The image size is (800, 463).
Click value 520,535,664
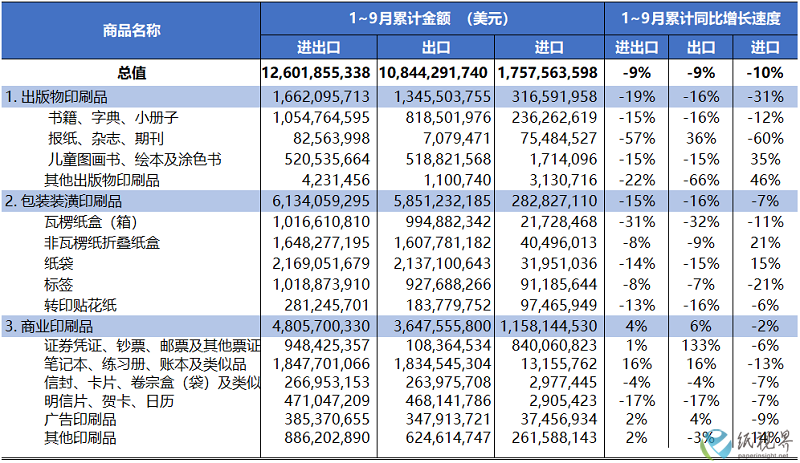coord(327,160)
